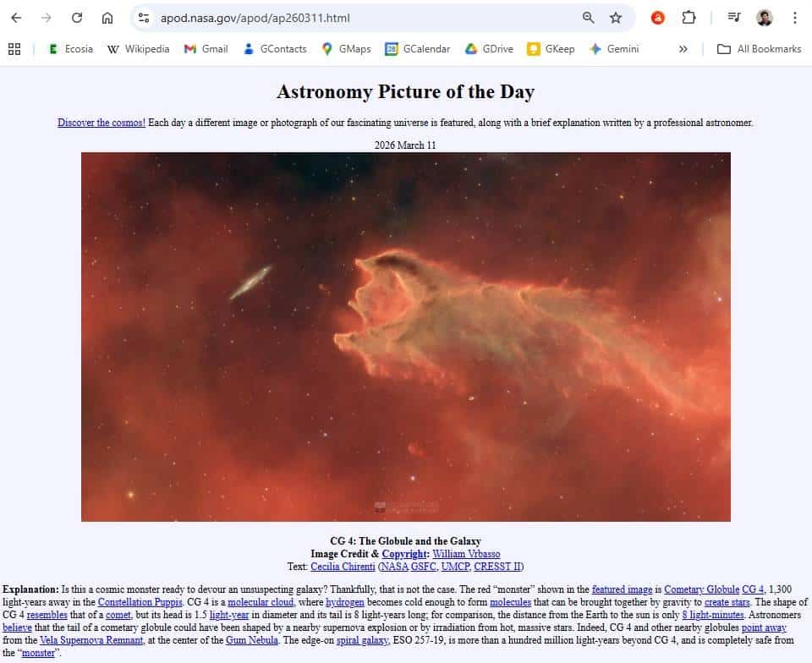Open the Chrome three-dot menu
Viewport: 812px width, 663px height.
point(795,18)
